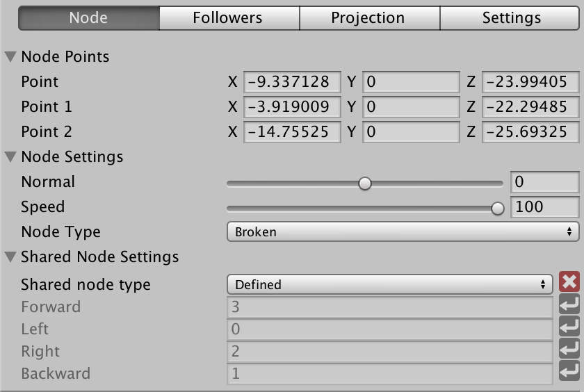584x392 pixels.
Task: Click the return arrow icon for Left
Action: pyautogui.click(x=569, y=327)
